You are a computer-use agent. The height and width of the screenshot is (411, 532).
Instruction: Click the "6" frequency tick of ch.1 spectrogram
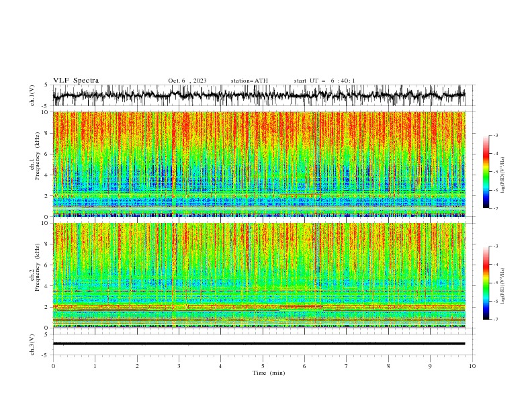point(46,154)
